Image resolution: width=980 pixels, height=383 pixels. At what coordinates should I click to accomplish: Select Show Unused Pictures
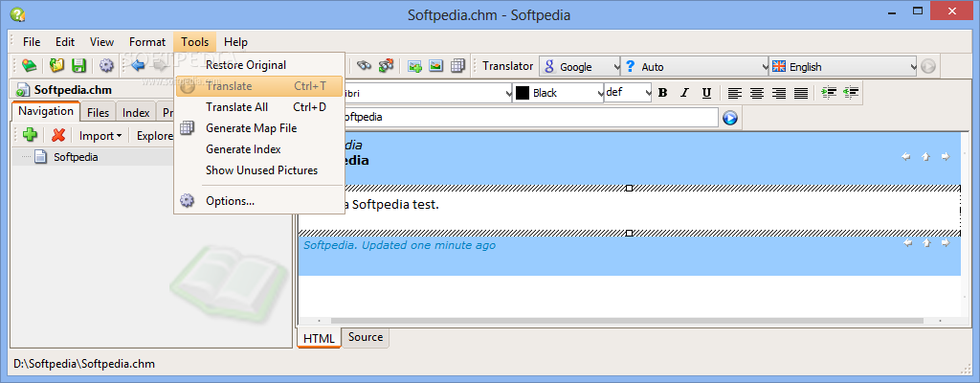click(259, 170)
